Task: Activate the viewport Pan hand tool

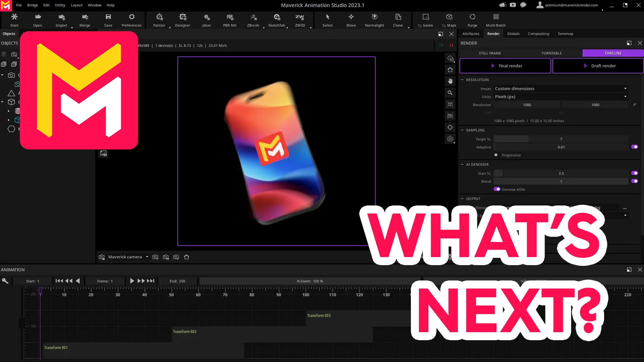Action: pyautogui.click(x=450, y=81)
